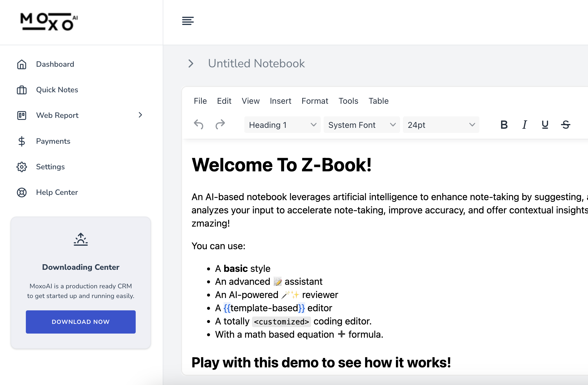This screenshot has width=588, height=385.
Task: Click the Dashboard home icon
Action: (x=22, y=64)
